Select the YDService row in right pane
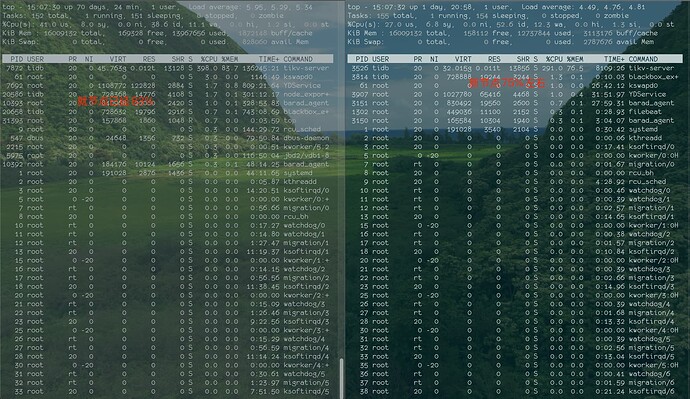690x399 pixels. (514, 94)
